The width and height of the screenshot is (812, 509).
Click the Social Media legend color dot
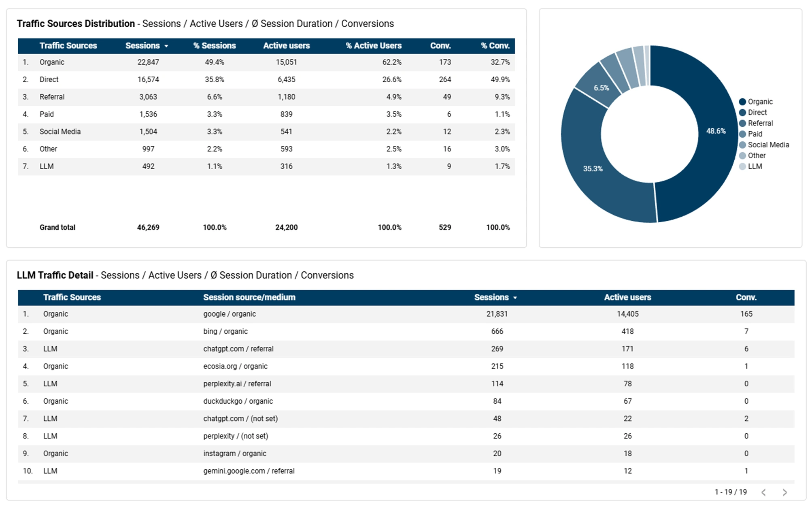coord(742,145)
